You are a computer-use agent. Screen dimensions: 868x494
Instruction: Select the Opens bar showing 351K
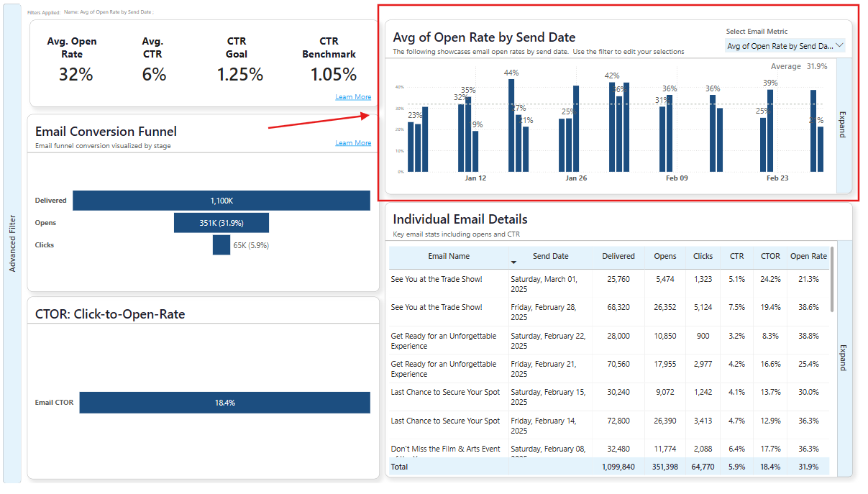(x=221, y=223)
